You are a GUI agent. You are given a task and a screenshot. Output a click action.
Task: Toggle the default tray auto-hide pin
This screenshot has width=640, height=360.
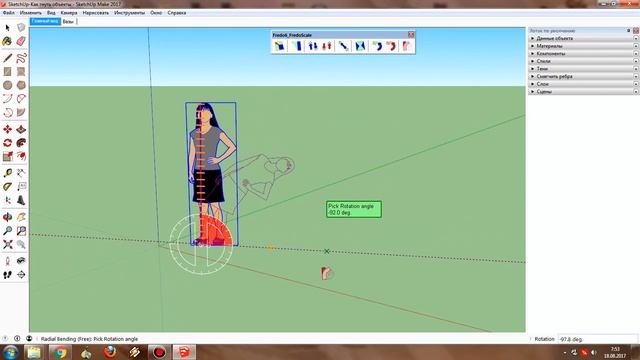point(629,31)
